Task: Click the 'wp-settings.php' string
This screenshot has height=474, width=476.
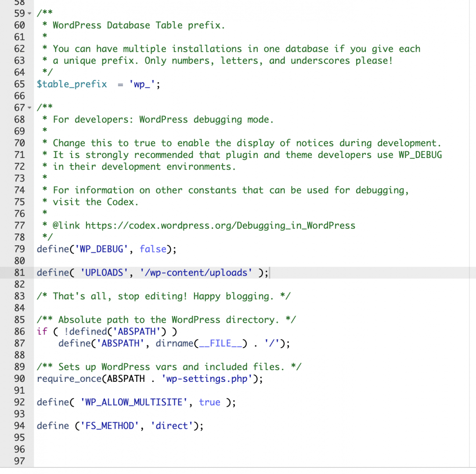Action: click(207, 379)
